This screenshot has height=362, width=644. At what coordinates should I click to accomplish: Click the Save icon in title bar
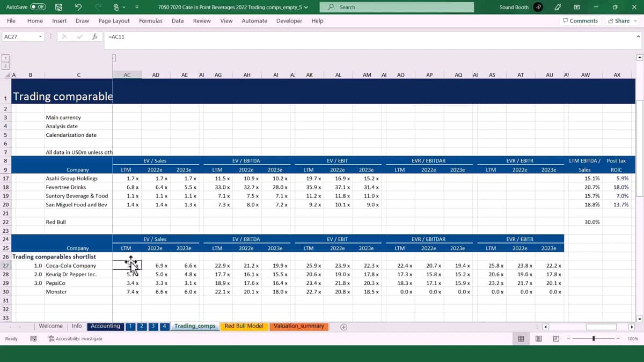[x=58, y=7]
